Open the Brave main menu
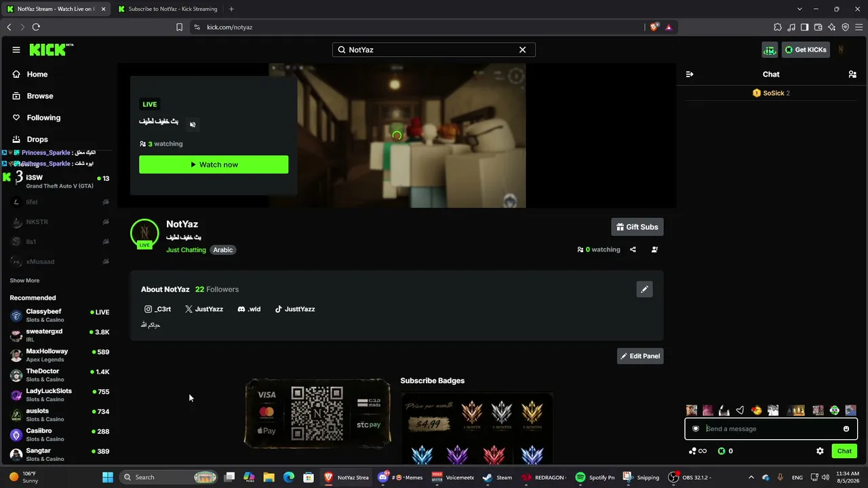This screenshot has width=868, height=488. point(859,27)
